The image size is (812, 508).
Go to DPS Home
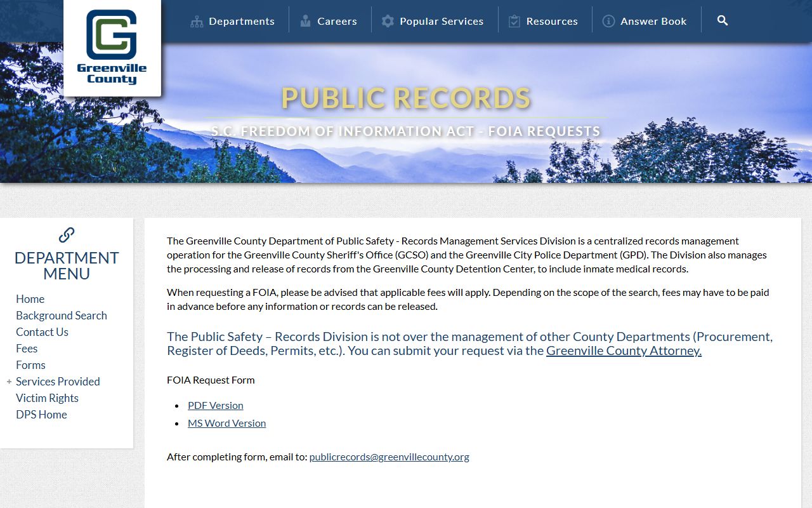pos(41,415)
